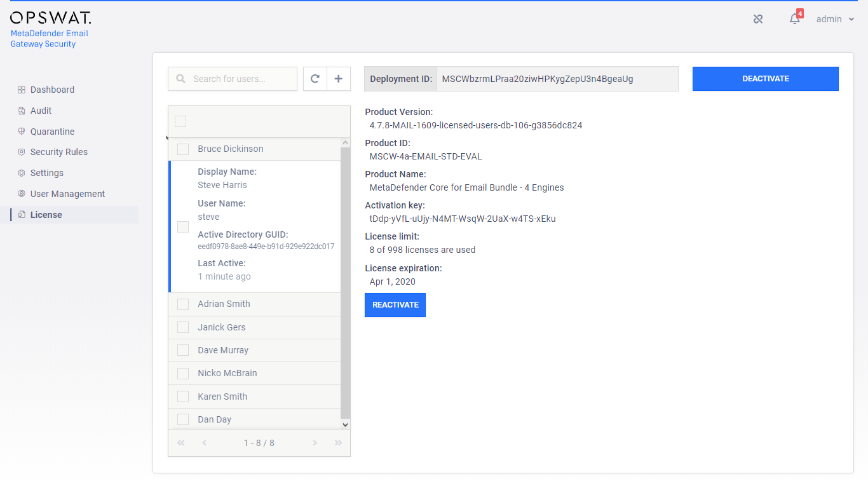Open the Settings page

[47, 173]
